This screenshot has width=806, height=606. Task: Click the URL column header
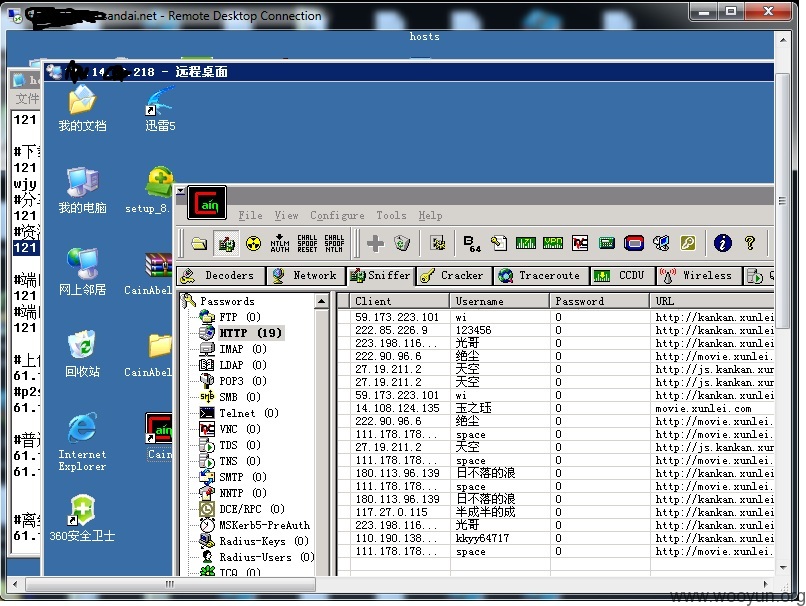[x=712, y=301]
